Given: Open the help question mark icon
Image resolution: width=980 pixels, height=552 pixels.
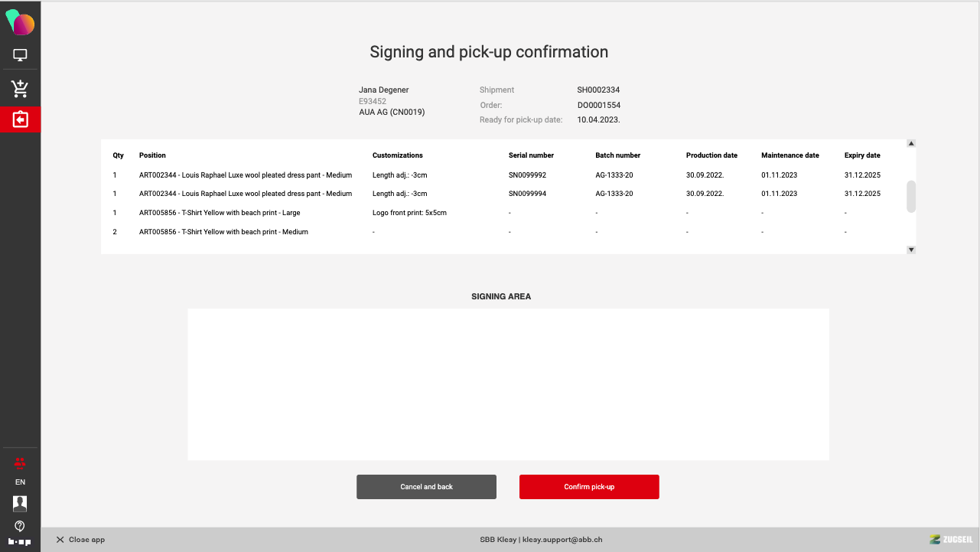Looking at the screenshot, I should coord(20,526).
